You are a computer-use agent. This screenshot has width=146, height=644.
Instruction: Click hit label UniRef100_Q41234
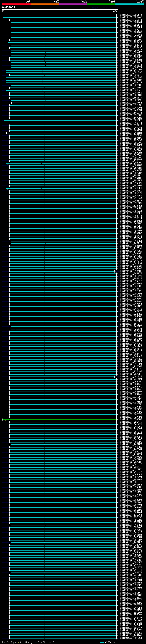click(x=131, y=264)
